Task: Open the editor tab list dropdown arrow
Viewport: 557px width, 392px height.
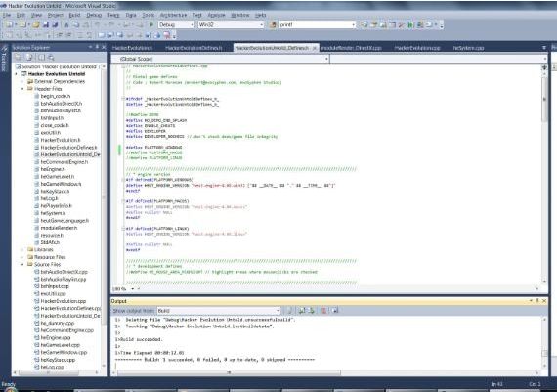Action: tap(544, 47)
